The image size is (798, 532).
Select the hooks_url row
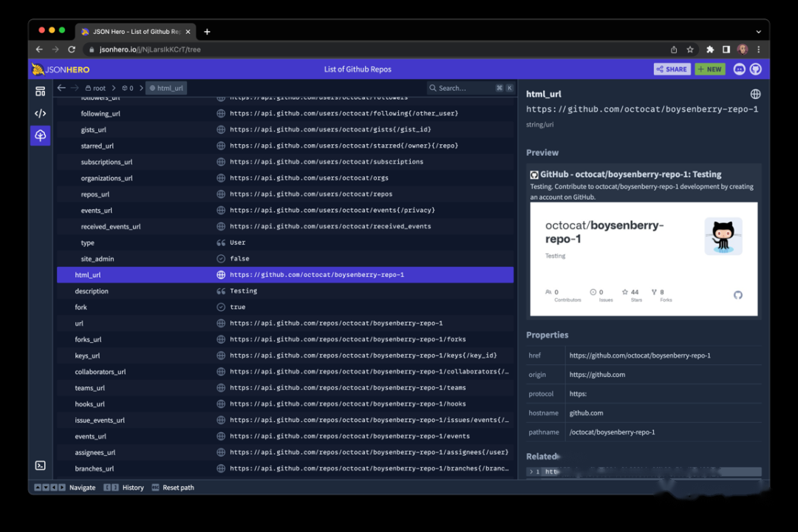(285, 403)
